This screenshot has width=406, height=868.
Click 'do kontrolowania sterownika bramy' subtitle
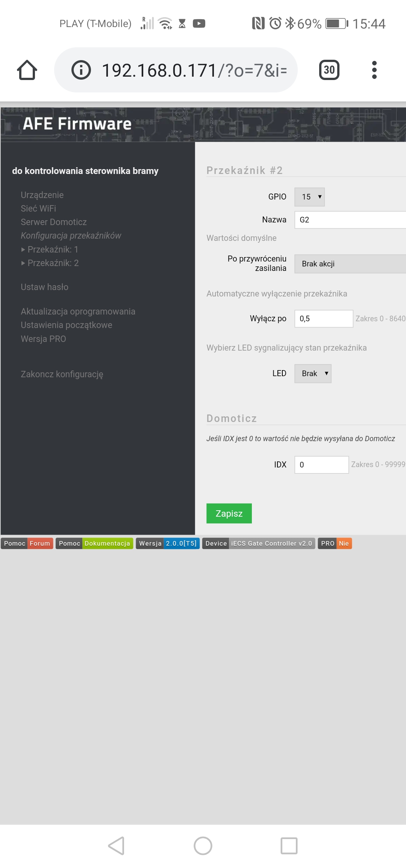pyautogui.click(x=85, y=171)
